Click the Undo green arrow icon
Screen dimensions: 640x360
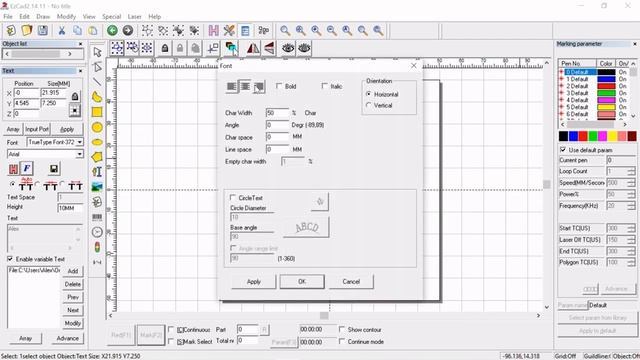(x=112, y=30)
